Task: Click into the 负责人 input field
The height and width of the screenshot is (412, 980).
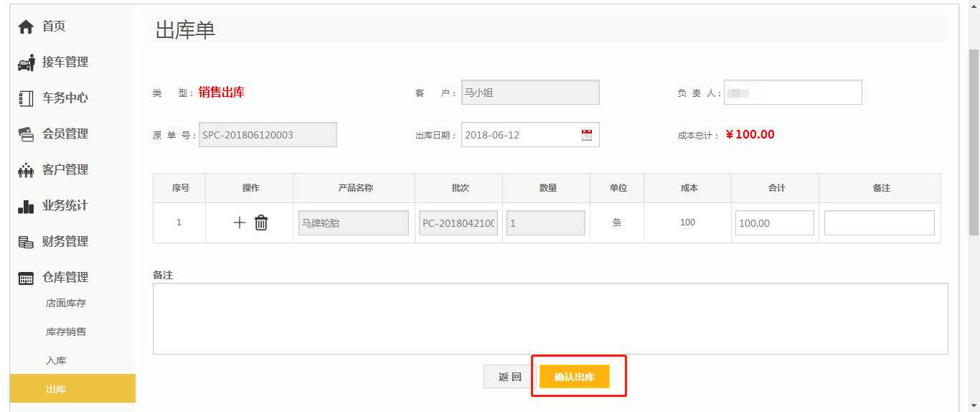Action: click(x=793, y=93)
